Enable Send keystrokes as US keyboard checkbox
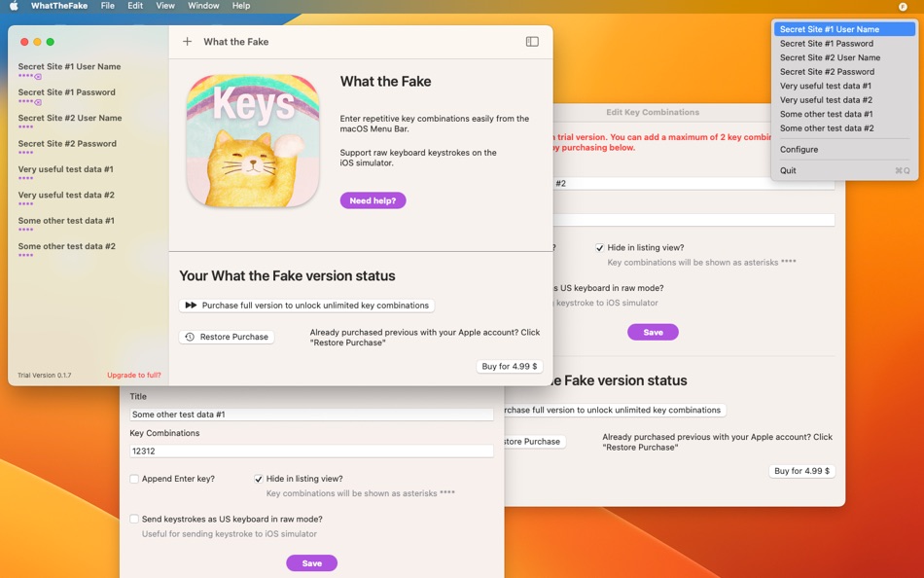Image resolution: width=924 pixels, height=578 pixels. tap(134, 519)
